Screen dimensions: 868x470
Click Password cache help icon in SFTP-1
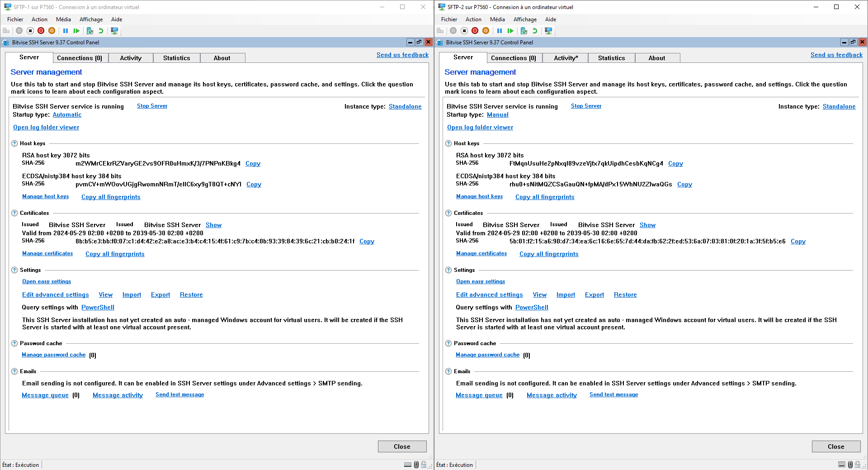point(14,343)
